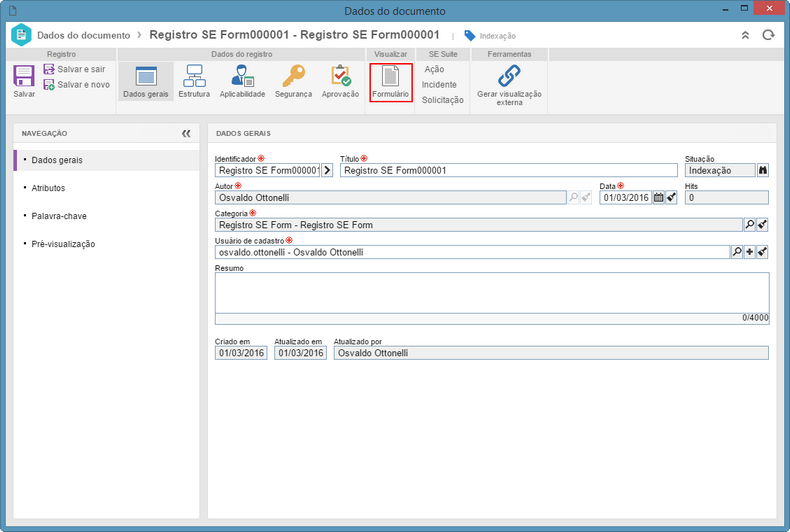Click the clear icon beside the Data calendar
Screen dimensions: 790x532
[671, 197]
